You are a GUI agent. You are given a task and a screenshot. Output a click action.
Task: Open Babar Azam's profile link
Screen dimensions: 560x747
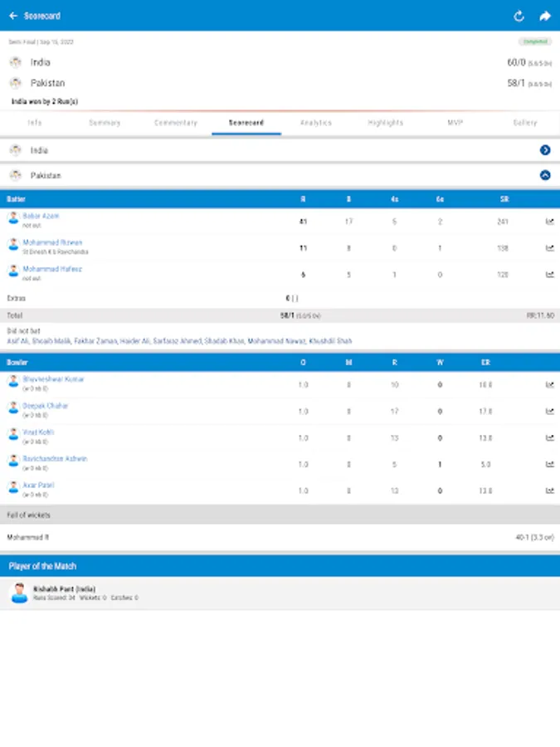(x=41, y=216)
